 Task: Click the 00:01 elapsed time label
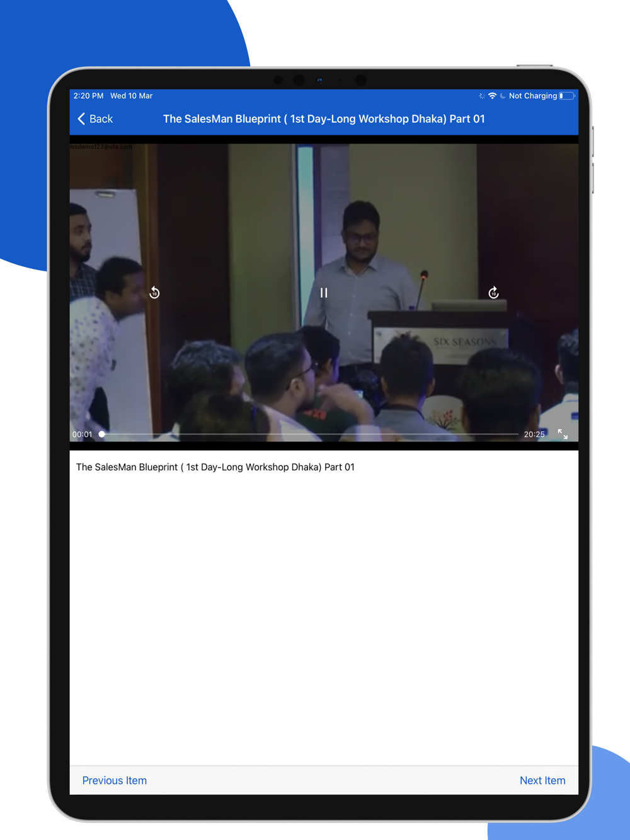pos(82,434)
